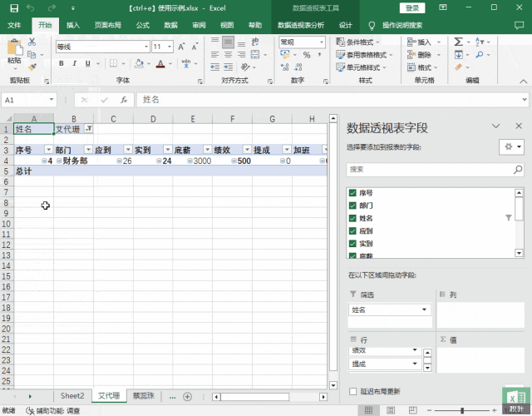
Task: Center align text horizontally
Action: [x=228, y=55]
